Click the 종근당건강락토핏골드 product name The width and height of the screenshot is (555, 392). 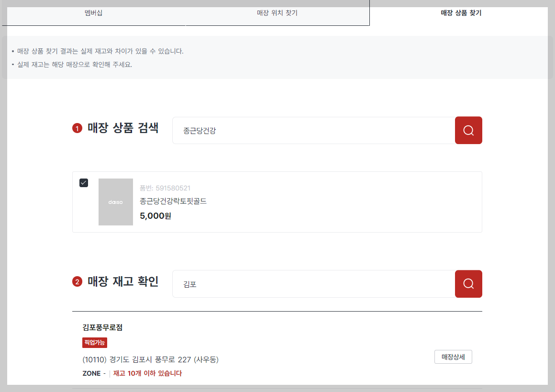pyautogui.click(x=173, y=201)
